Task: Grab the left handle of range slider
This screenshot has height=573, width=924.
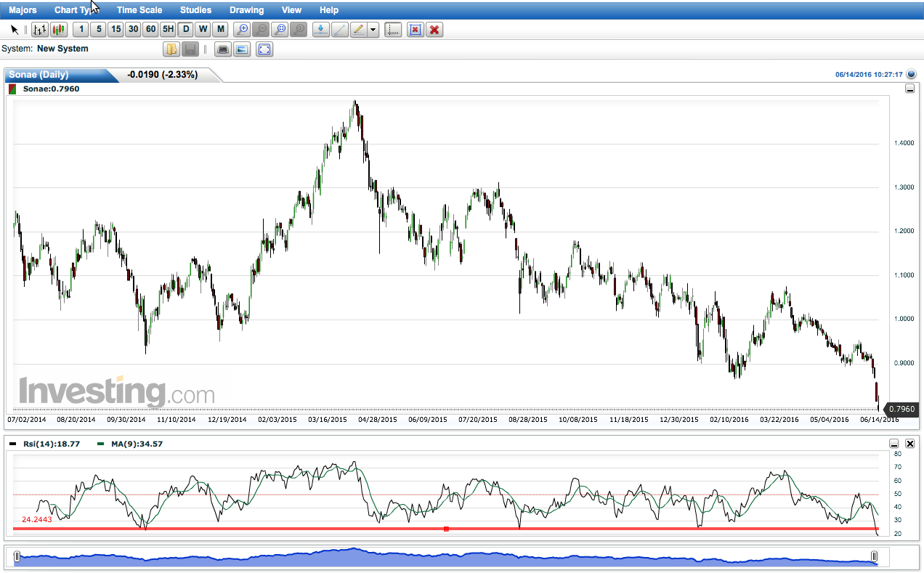Action: pyautogui.click(x=17, y=557)
